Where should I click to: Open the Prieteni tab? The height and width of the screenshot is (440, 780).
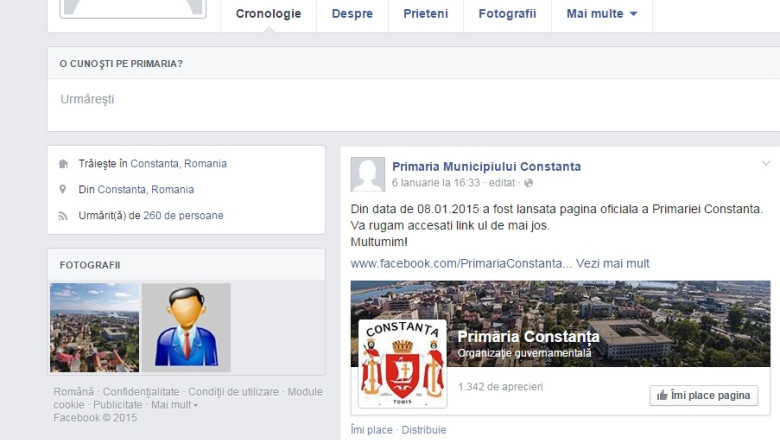pyautogui.click(x=426, y=14)
